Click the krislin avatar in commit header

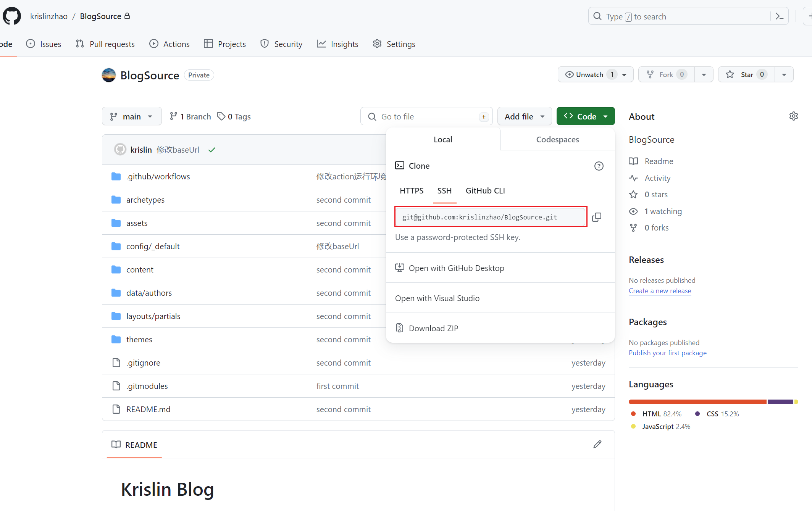(120, 149)
